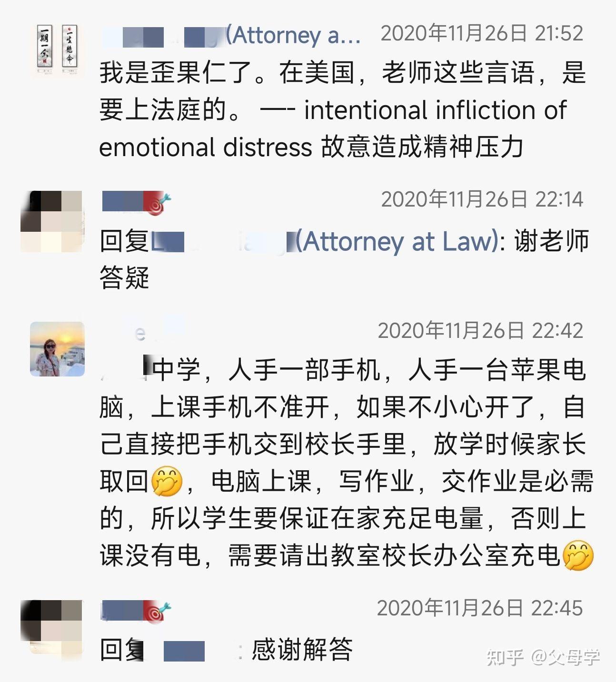Viewport: 616px width, 682px height.
Task: Tap the long message about 苹果电脑
Action: (347, 463)
